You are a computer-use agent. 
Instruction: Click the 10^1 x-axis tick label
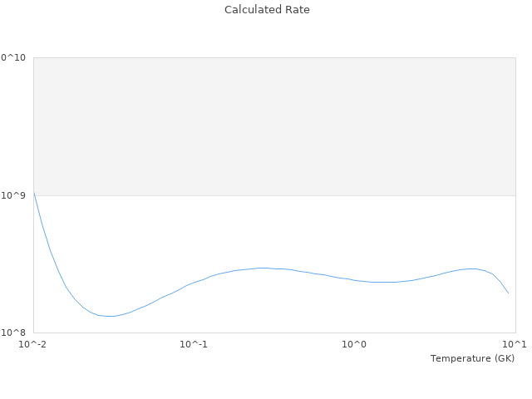(515, 344)
